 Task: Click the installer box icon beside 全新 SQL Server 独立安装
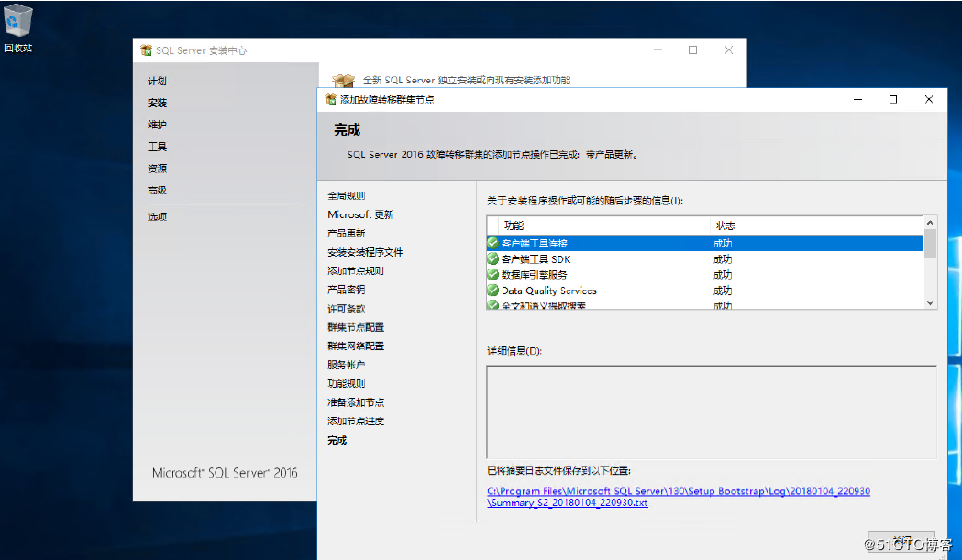tap(343, 80)
